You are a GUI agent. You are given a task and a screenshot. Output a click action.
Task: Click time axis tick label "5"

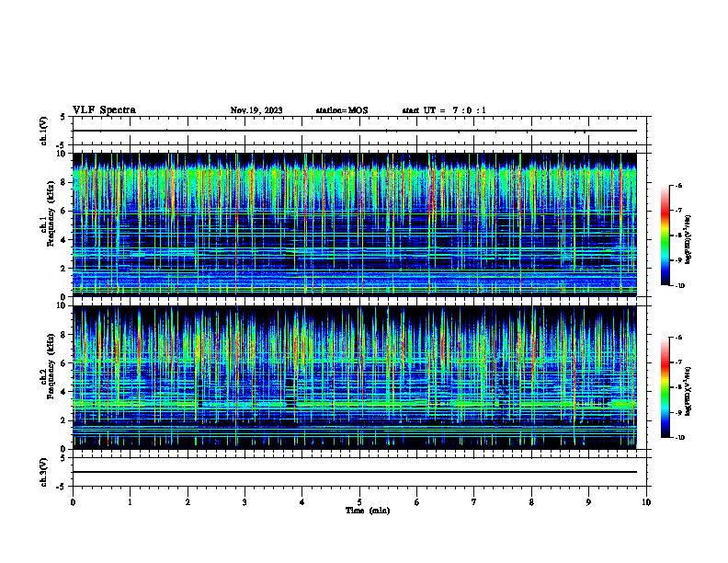tap(359, 502)
